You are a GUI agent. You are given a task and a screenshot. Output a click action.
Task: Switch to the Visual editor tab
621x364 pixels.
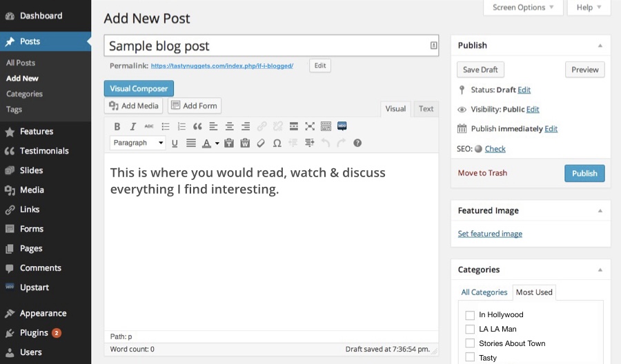pyautogui.click(x=395, y=109)
